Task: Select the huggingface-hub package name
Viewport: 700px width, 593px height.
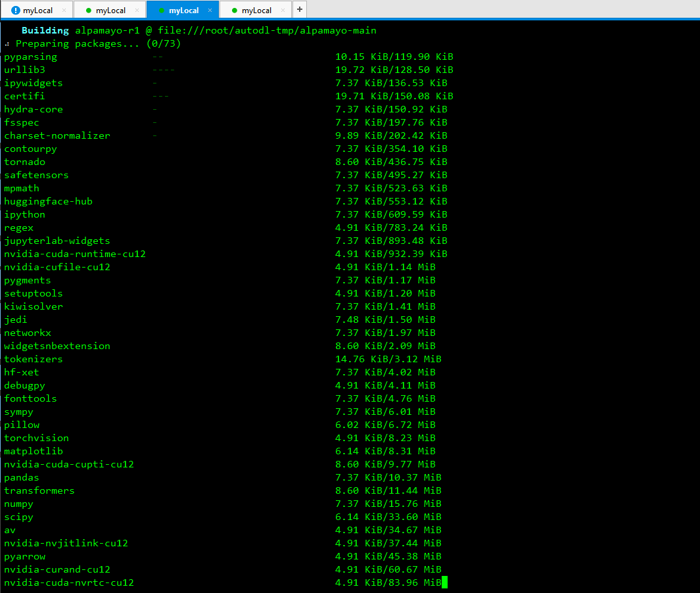Action: [x=48, y=201]
